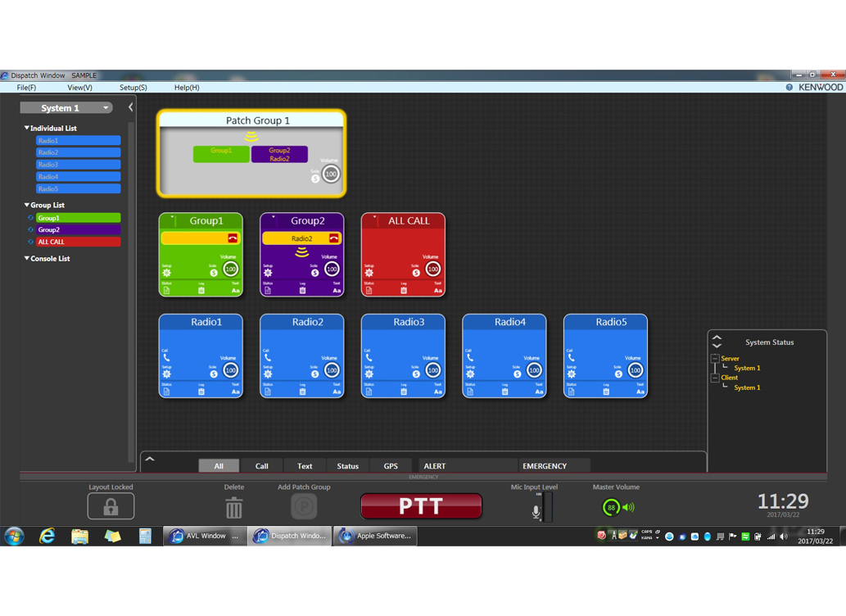
Task: Open the Setup gear on the Radio1 tile
Action: 166,372
